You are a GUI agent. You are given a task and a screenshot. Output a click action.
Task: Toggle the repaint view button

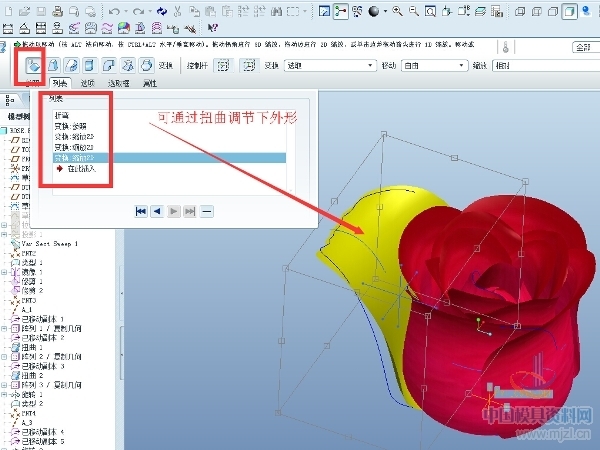tap(324, 11)
